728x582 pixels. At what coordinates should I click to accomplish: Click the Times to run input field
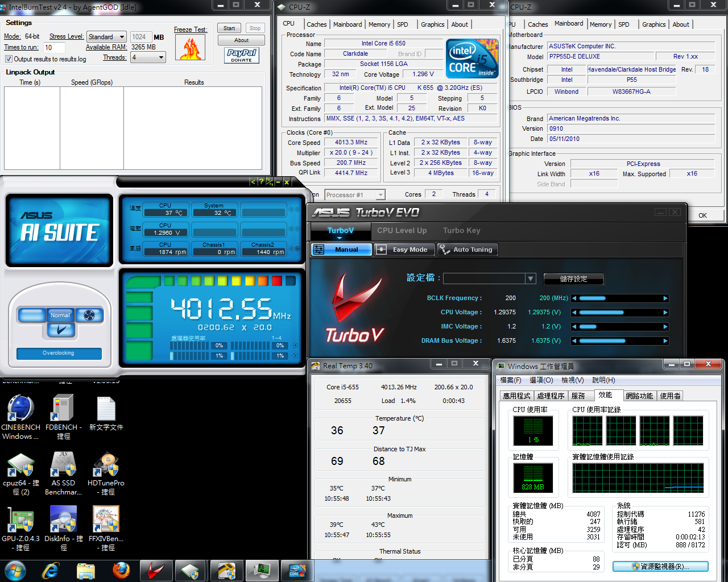[x=54, y=48]
